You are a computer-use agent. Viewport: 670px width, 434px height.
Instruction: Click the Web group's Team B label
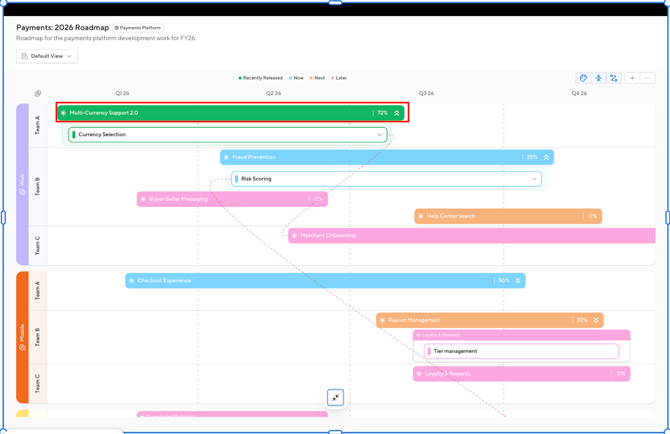click(x=38, y=187)
